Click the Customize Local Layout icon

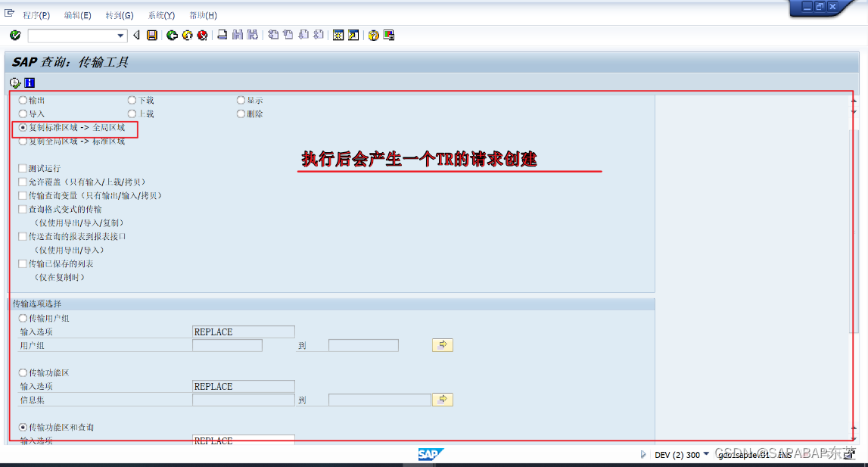click(x=389, y=36)
